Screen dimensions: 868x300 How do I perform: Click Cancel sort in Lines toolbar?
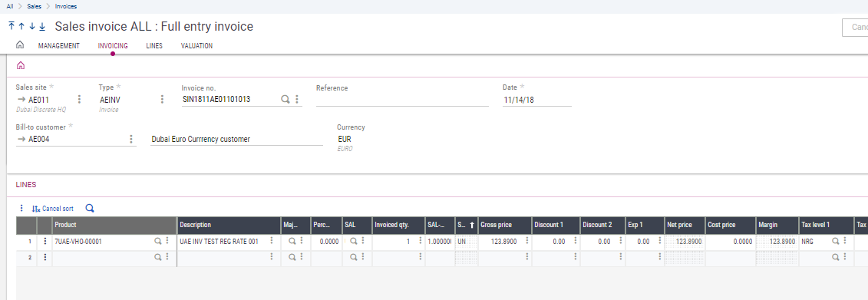[x=53, y=209]
